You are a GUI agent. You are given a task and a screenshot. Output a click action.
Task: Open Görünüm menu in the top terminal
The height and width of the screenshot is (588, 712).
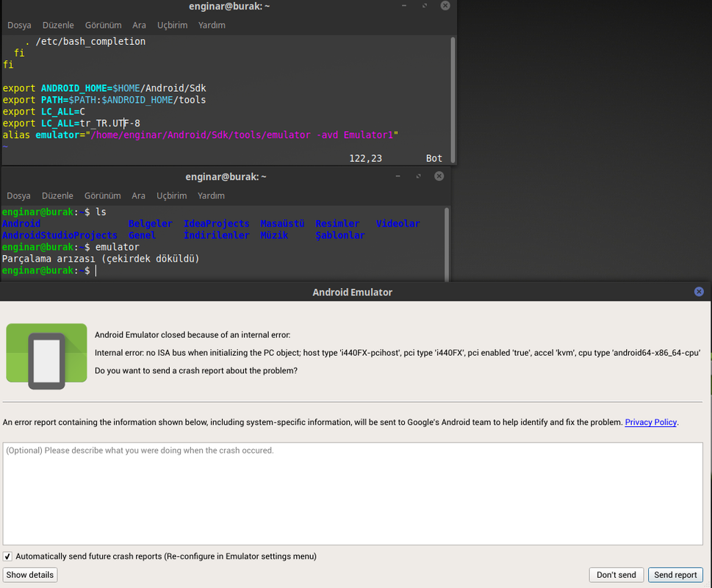(x=103, y=26)
